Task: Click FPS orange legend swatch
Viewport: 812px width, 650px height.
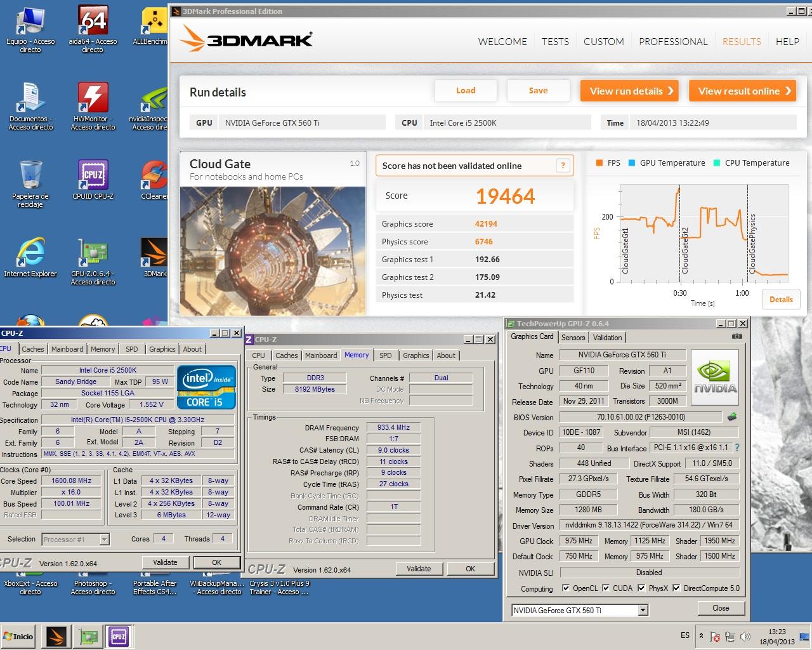Action: [599, 163]
